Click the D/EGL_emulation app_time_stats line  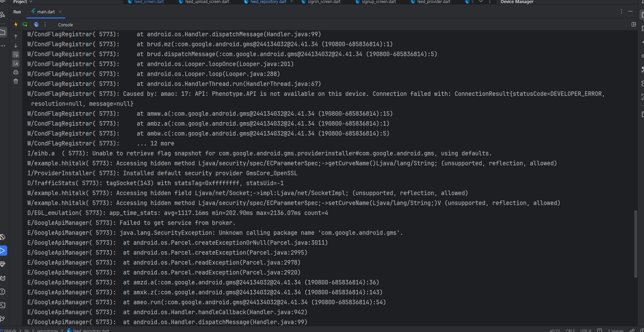pos(177,213)
